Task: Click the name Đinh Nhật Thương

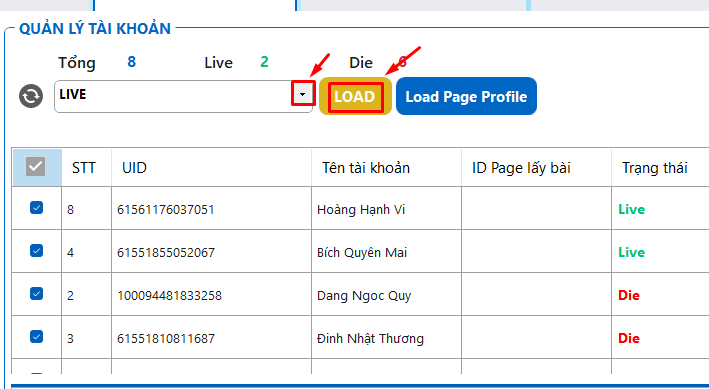Action: pyautogui.click(x=370, y=339)
